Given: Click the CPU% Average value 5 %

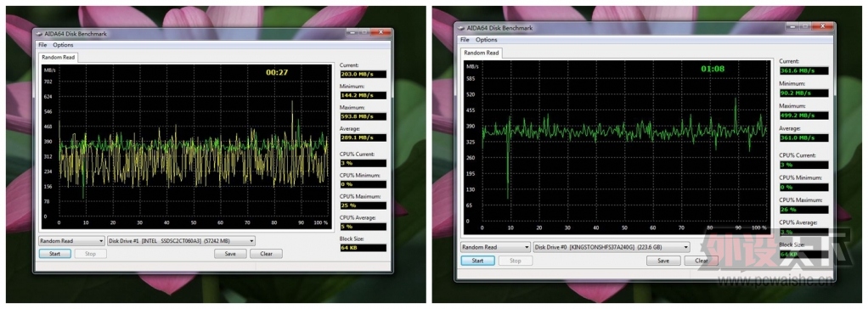Looking at the screenshot, I should [x=364, y=227].
